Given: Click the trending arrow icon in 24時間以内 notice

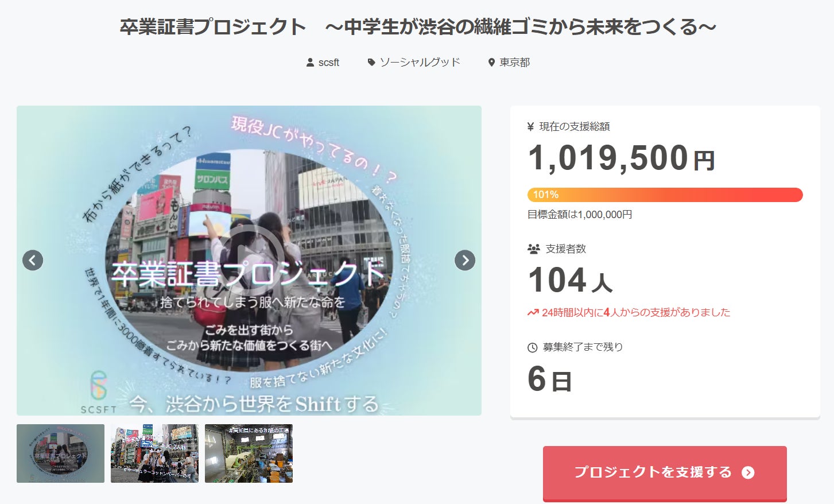Looking at the screenshot, I should (x=533, y=313).
